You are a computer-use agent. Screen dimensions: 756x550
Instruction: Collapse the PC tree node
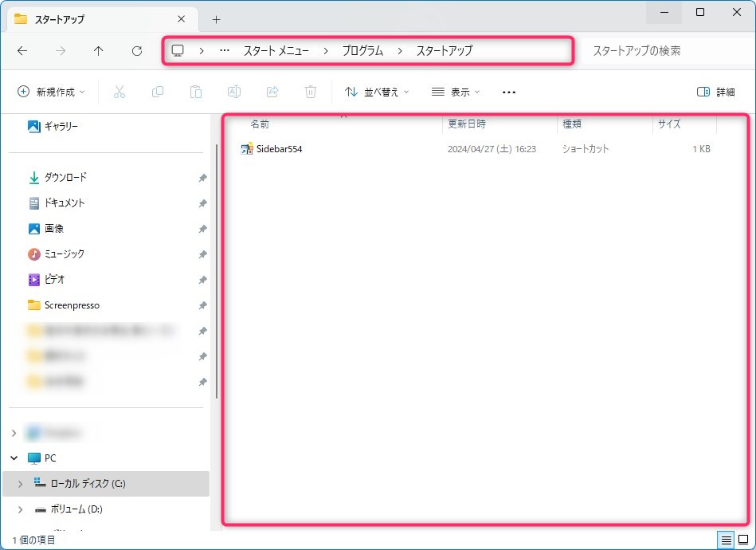click(x=14, y=458)
